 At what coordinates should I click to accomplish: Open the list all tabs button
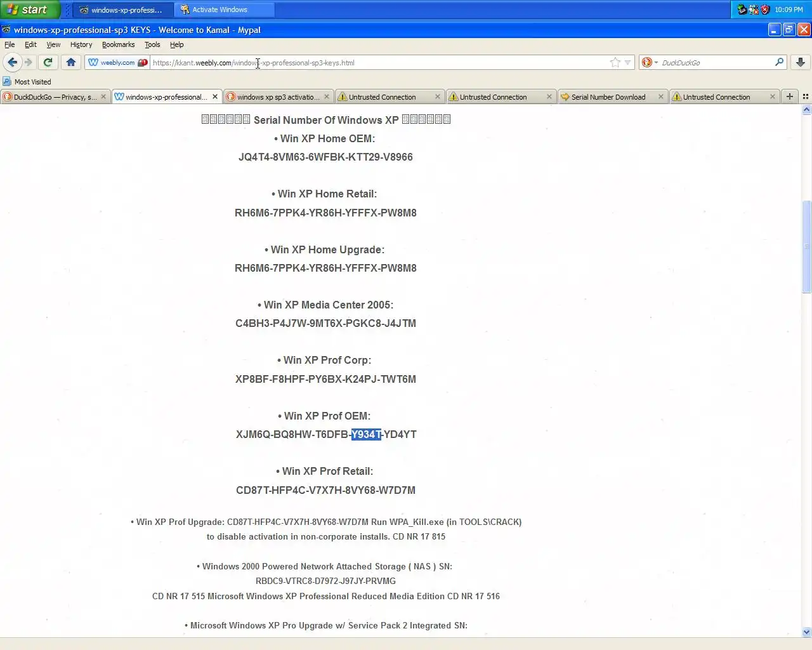coord(806,96)
